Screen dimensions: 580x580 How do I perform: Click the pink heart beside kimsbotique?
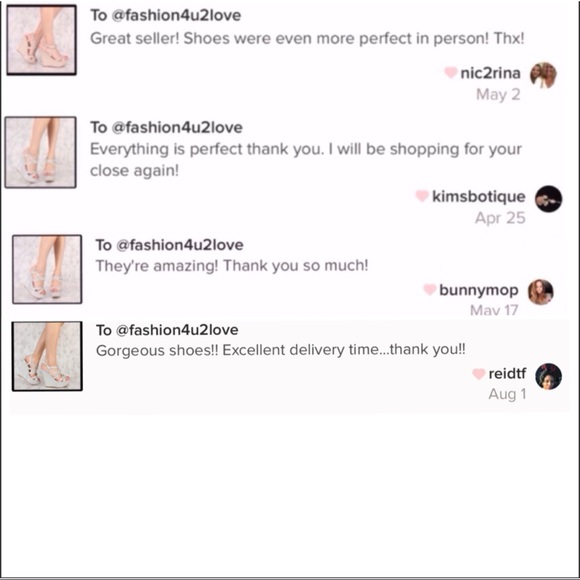click(x=422, y=195)
